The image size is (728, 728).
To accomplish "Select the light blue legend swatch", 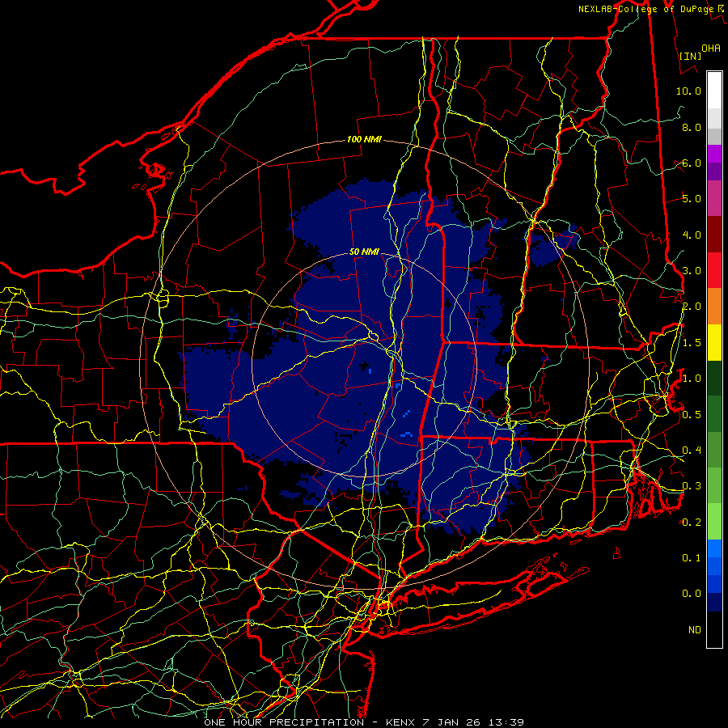I will 714,548.
